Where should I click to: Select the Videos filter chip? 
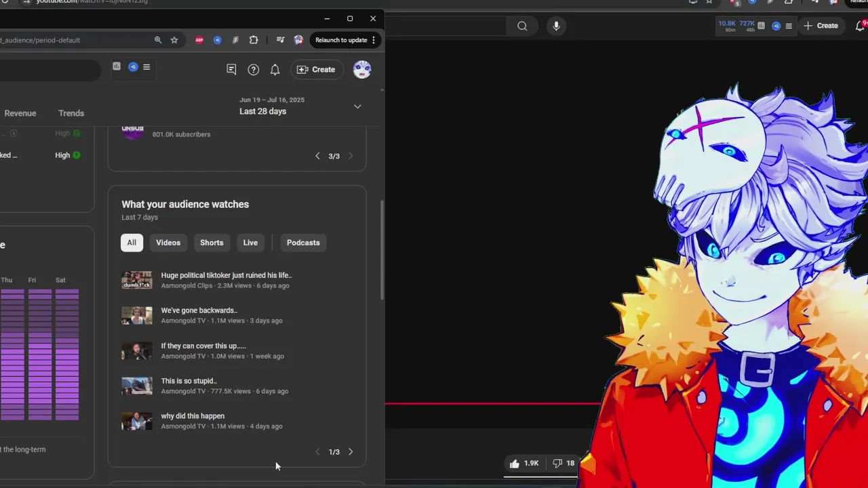(x=168, y=243)
